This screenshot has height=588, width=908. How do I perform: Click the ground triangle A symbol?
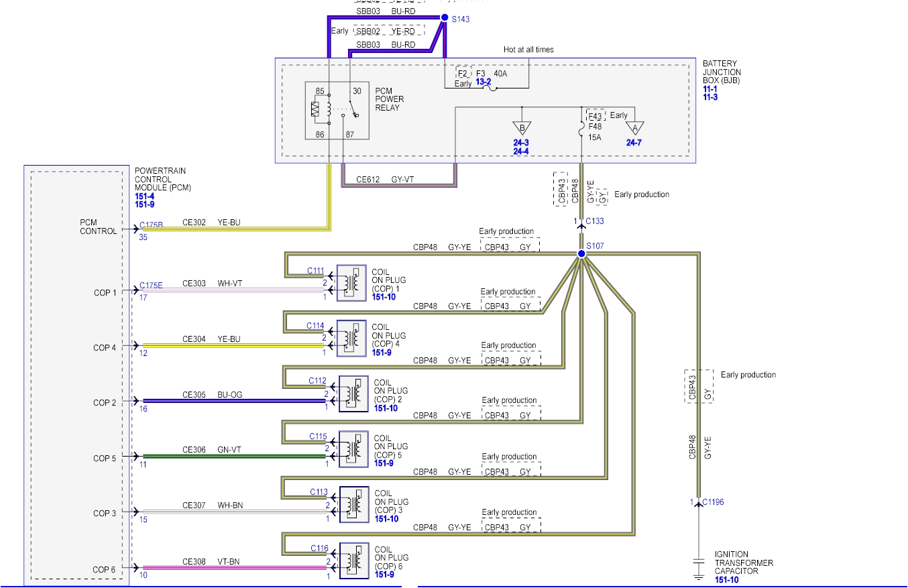[634, 127]
